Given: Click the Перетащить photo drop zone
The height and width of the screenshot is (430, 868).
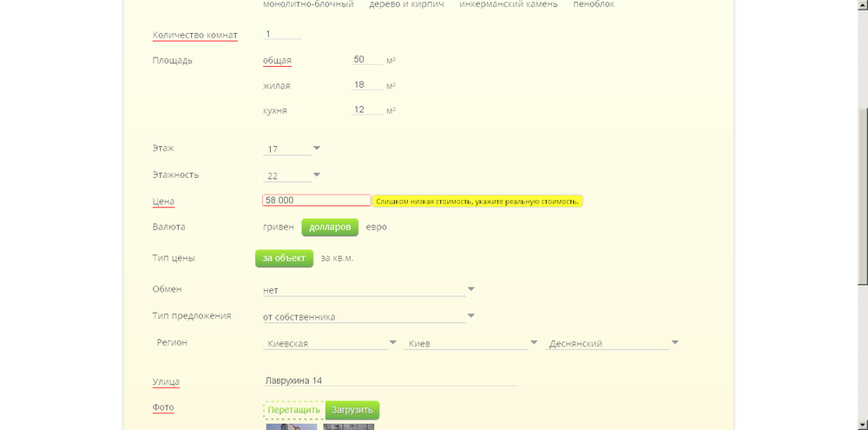Looking at the screenshot, I should [294, 410].
